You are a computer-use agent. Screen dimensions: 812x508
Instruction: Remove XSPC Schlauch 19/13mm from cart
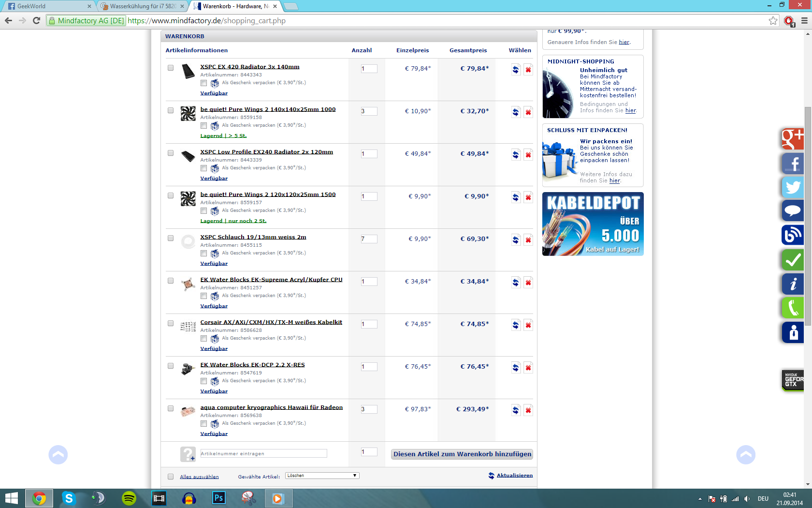(528, 239)
